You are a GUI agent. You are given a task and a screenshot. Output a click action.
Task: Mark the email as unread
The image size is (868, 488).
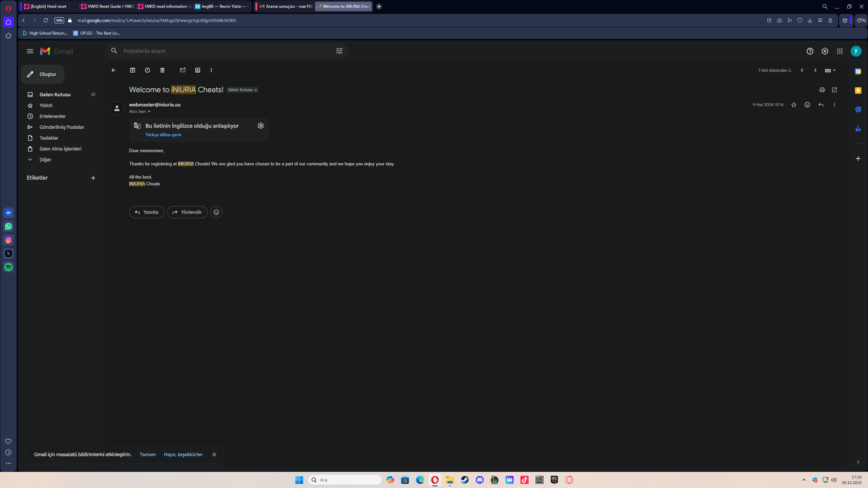point(183,70)
